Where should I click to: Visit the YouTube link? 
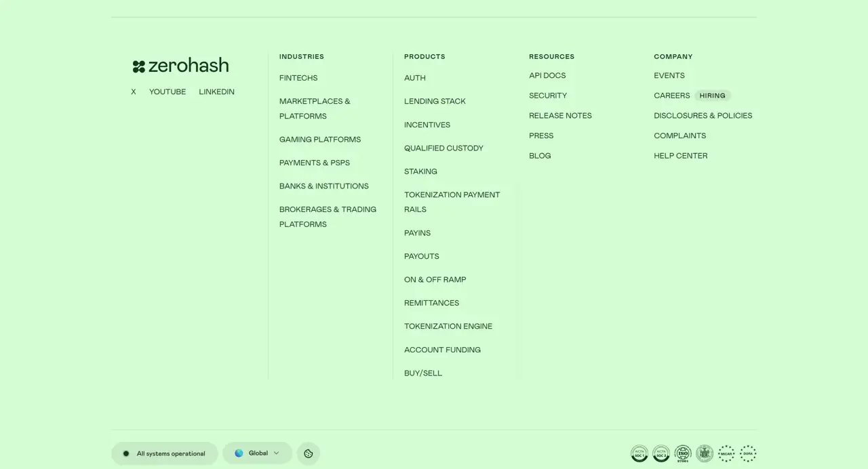point(167,91)
